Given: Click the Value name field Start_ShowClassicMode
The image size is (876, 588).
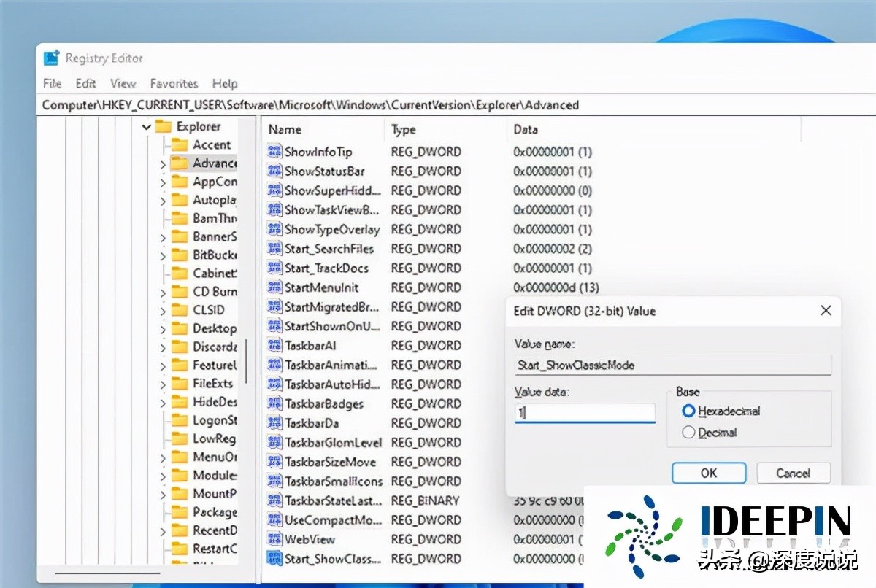Looking at the screenshot, I should coord(672,365).
